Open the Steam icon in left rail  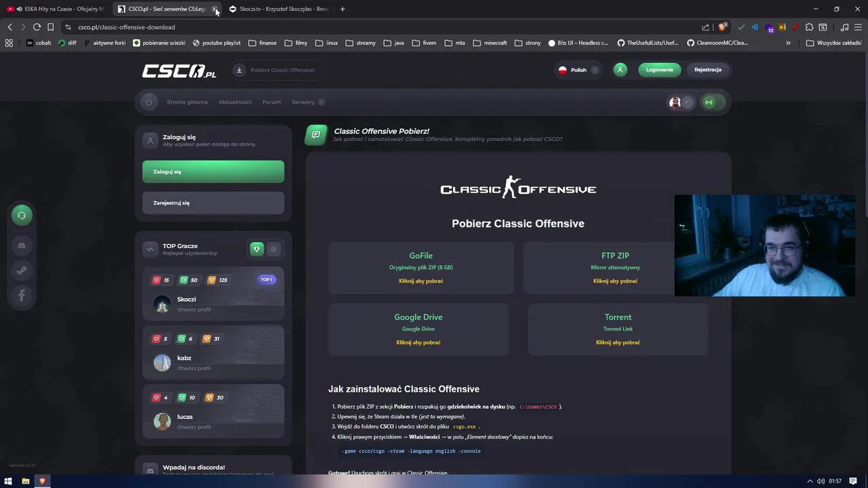pos(22,270)
